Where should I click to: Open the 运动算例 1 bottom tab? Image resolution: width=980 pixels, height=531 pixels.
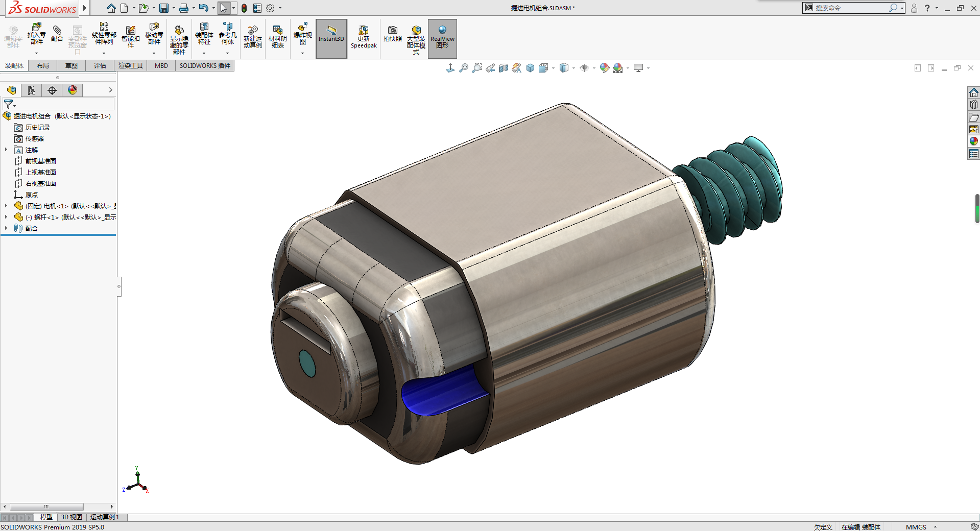point(104,517)
